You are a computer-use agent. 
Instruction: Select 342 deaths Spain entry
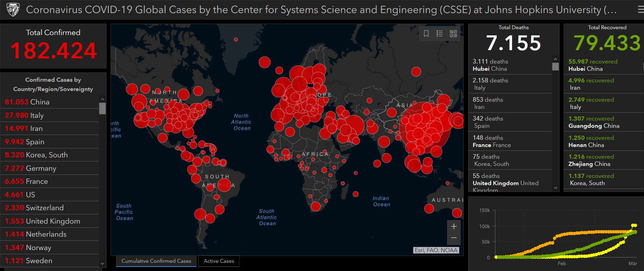pos(510,122)
